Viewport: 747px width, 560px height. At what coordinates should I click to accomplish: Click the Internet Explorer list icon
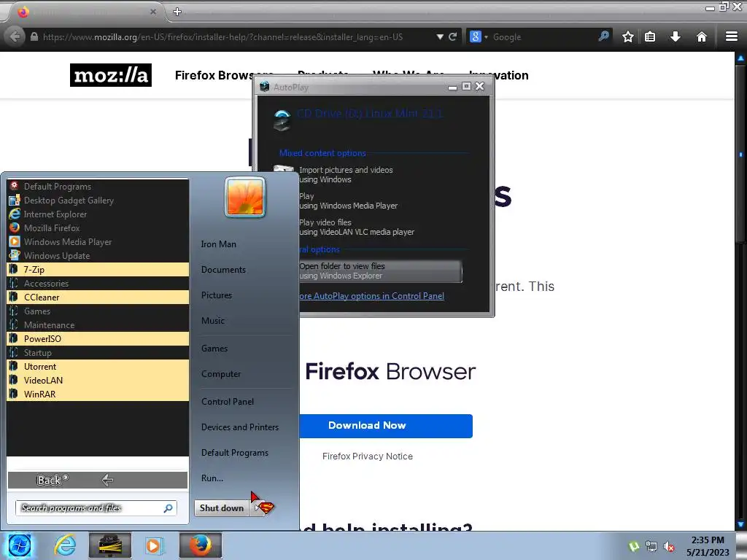tap(15, 214)
